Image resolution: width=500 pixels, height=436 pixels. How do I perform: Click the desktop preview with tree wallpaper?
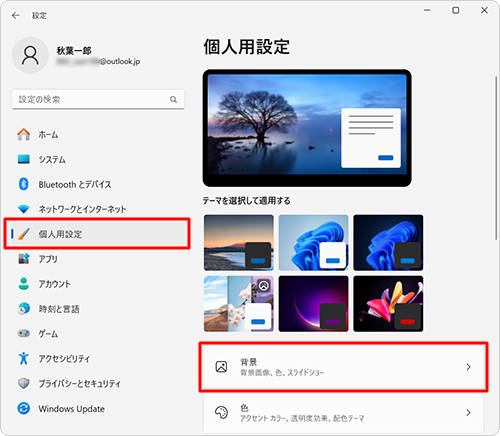[x=307, y=128]
